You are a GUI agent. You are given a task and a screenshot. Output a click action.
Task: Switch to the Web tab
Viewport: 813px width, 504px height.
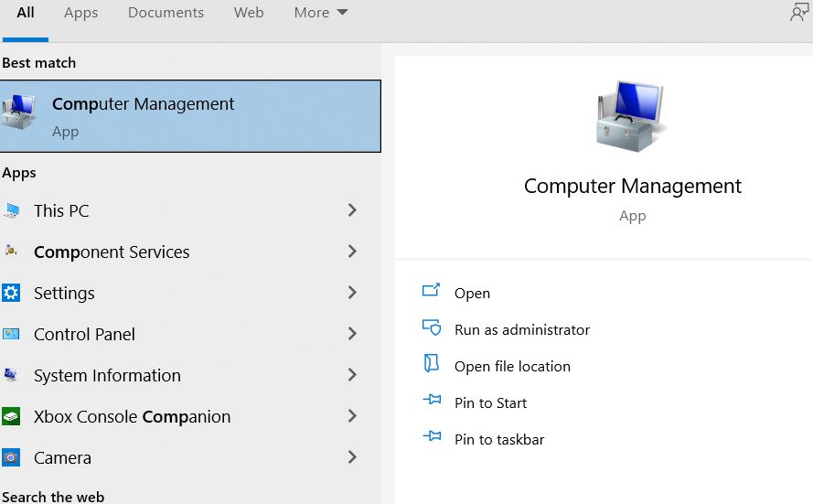[x=249, y=13]
